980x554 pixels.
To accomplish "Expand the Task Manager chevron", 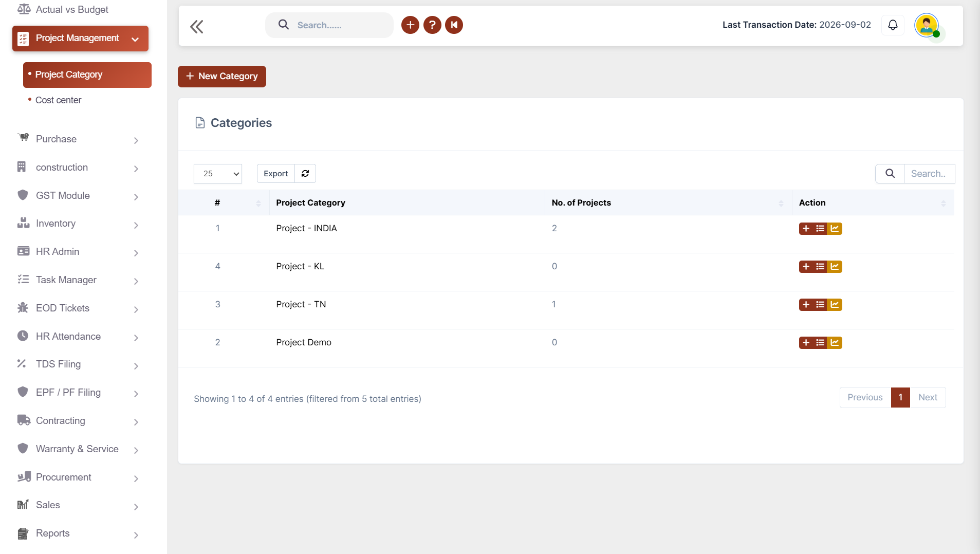I will click(136, 281).
